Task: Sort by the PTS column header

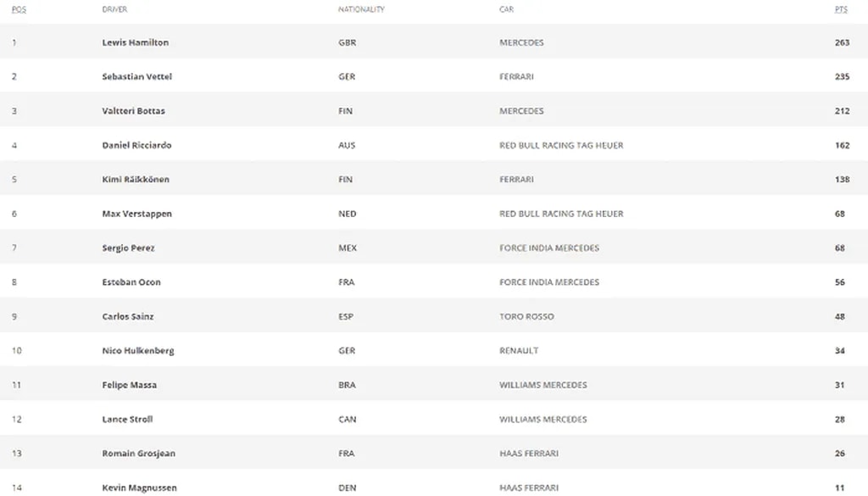Action: point(840,9)
